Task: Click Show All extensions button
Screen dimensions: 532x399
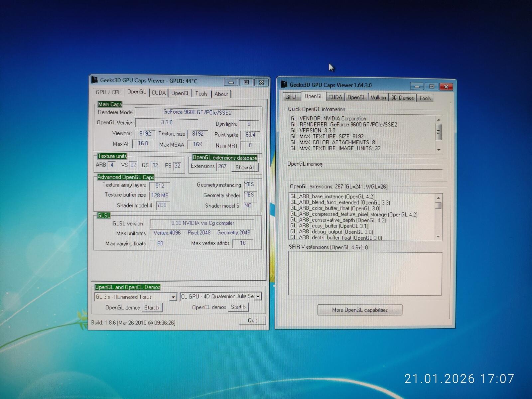Action: tap(245, 168)
